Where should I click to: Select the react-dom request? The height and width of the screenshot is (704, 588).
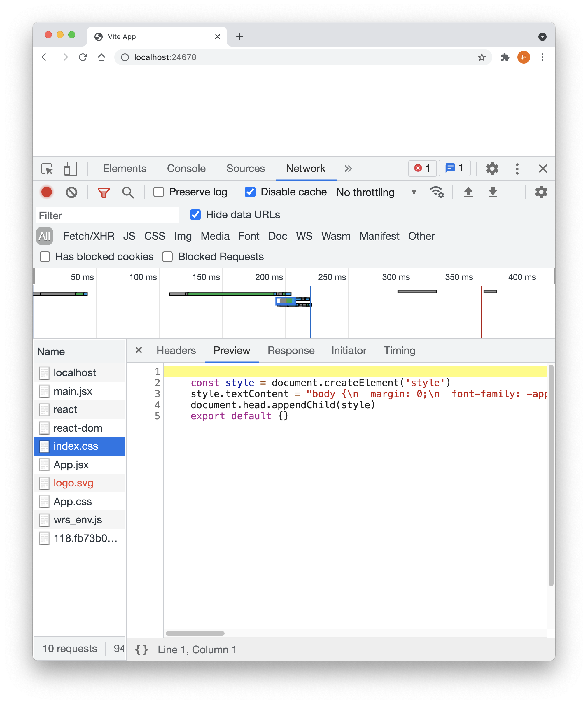click(x=80, y=428)
